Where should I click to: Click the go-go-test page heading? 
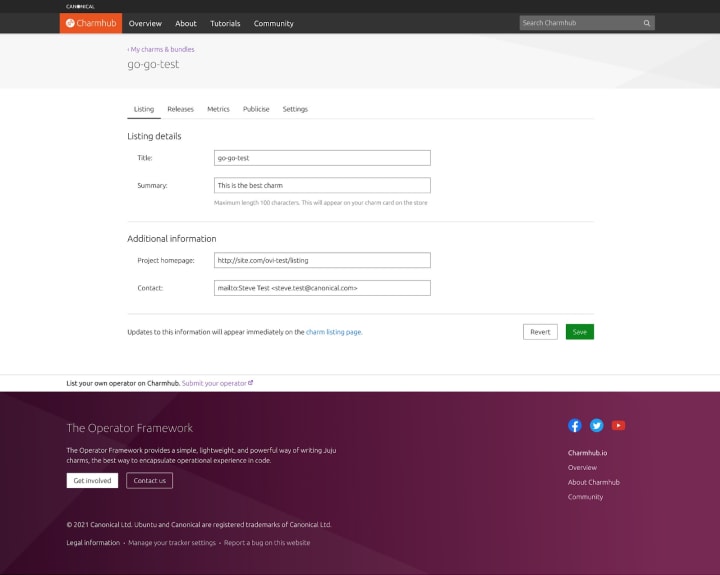[x=153, y=64]
